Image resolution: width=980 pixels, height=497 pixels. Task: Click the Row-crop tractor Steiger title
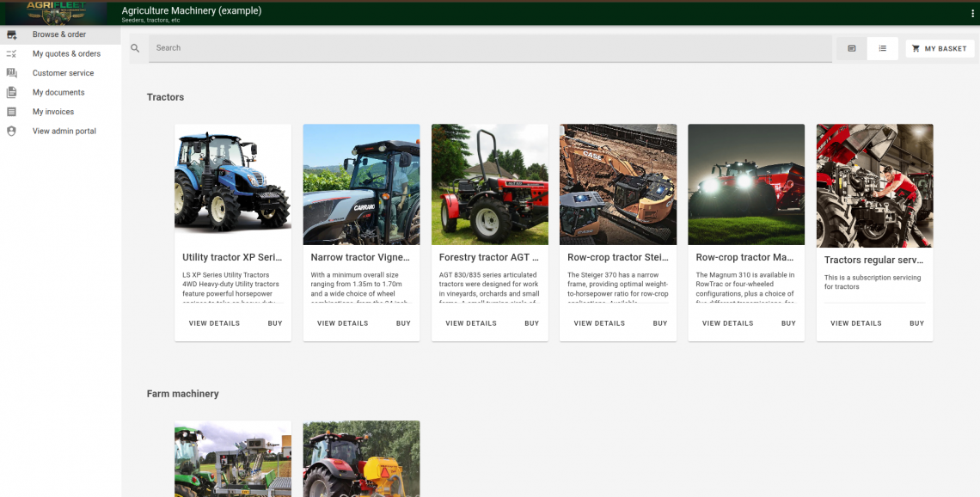pos(617,257)
